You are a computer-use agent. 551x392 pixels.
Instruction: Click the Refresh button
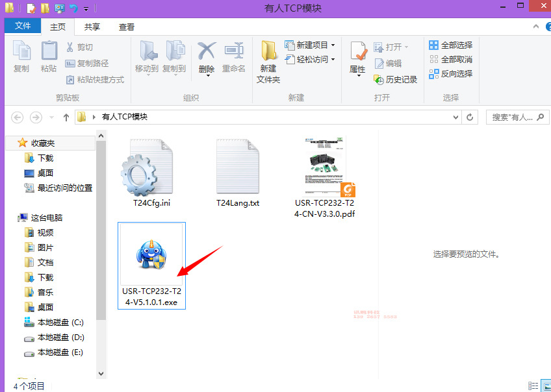(470, 117)
